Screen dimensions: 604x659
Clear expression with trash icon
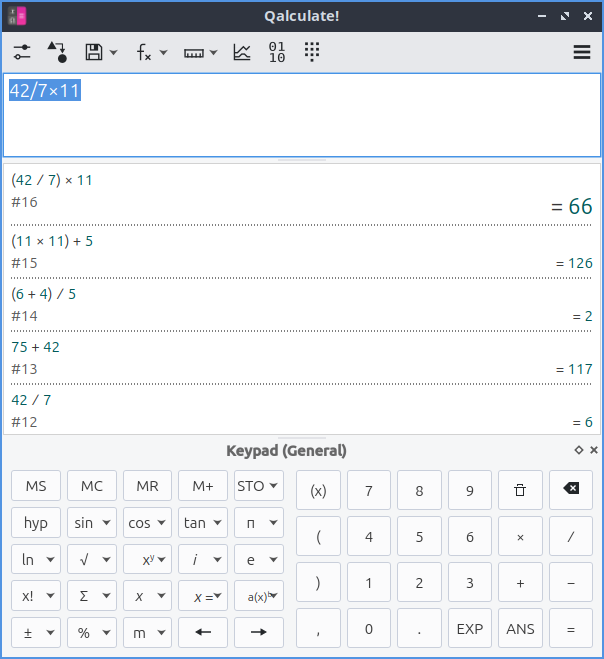pos(520,490)
